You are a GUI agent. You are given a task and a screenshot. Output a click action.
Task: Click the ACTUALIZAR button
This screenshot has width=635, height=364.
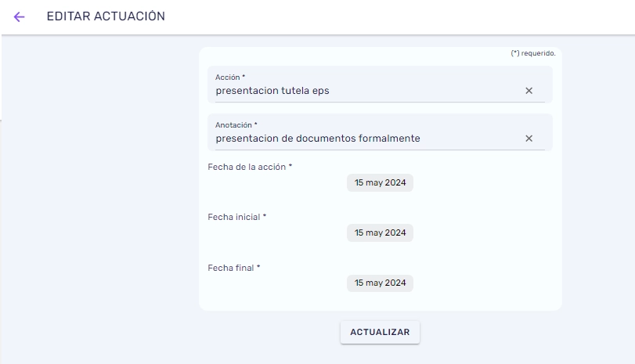(x=380, y=332)
